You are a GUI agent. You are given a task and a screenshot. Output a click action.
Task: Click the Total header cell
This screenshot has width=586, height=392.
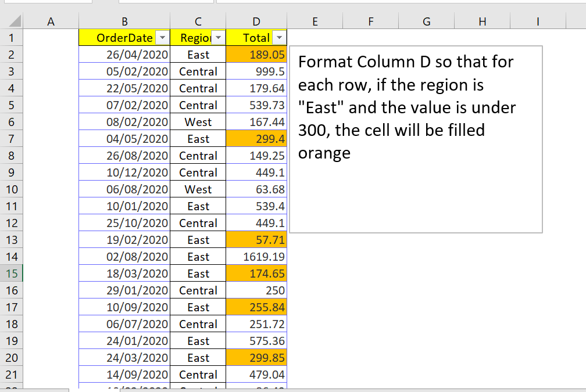[x=256, y=38]
